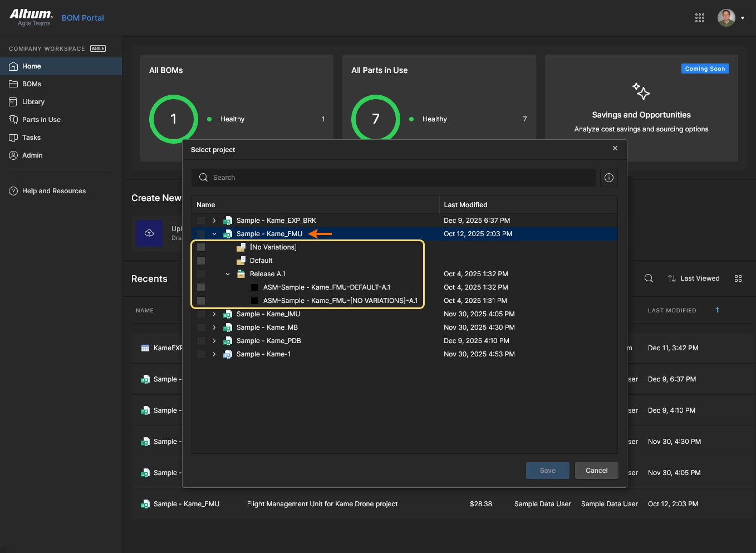Collapse the Sample - Kame_FMU project
The width and height of the screenshot is (756, 553).
click(x=214, y=234)
